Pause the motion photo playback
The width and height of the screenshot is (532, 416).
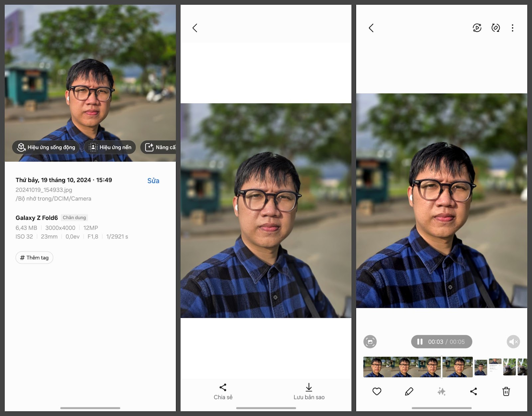[x=420, y=342]
